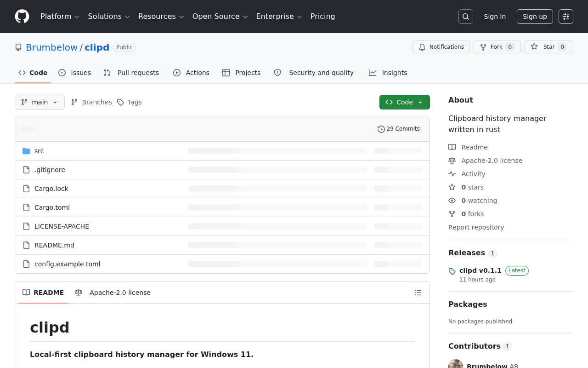
Task: Open appearance settings icon in header
Action: click(566, 17)
